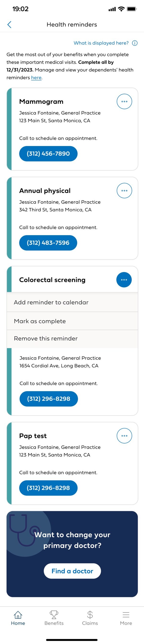144x644 pixels.
Task: Click the stethoscope icon on doctor banner
Action: [23, 529]
